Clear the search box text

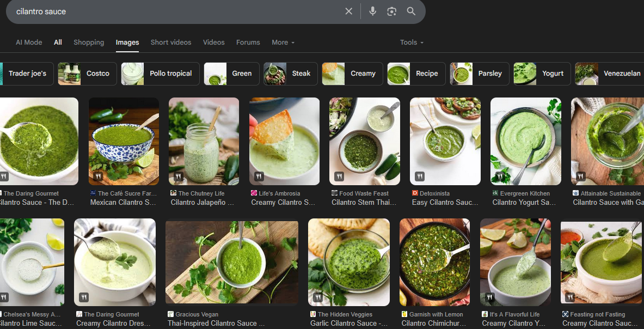click(349, 11)
